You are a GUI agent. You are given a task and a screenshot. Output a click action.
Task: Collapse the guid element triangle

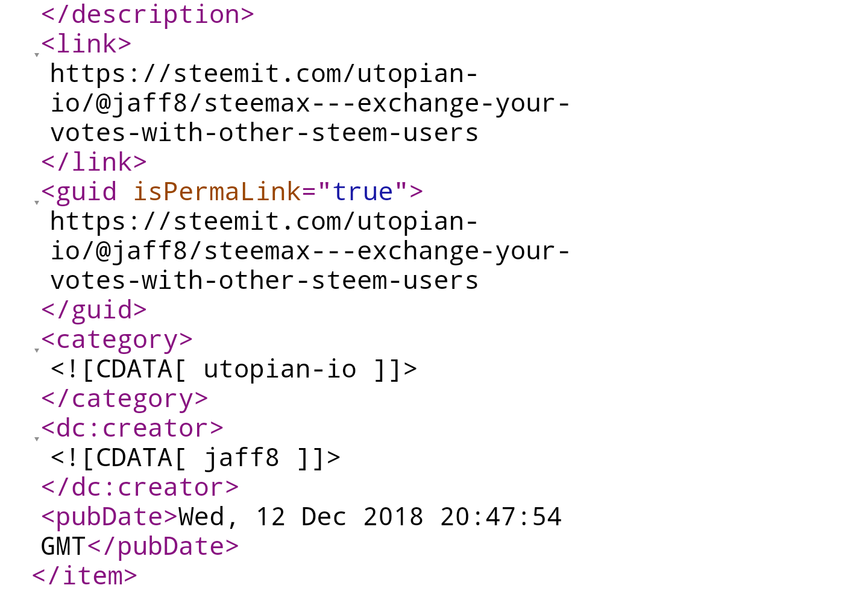click(x=37, y=202)
